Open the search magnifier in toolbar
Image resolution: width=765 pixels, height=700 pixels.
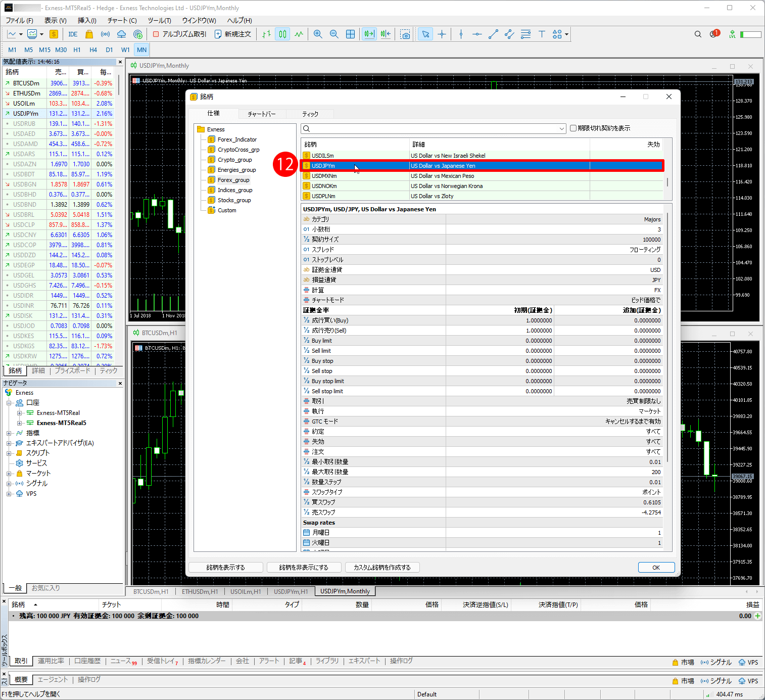[698, 34]
